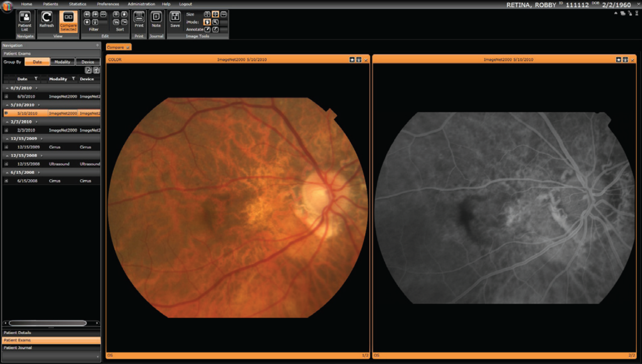The image size is (642, 364).
Task: Collapse the 8/9/2010 exam group
Action: coord(7,88)
